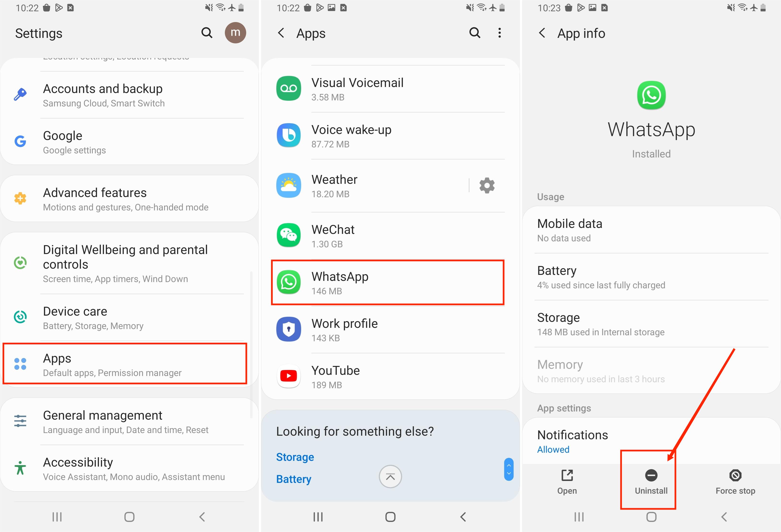Viewport: 781px width, 532px height.
Task: Open Device care settings entry
Action: click(x=129, y=318)
